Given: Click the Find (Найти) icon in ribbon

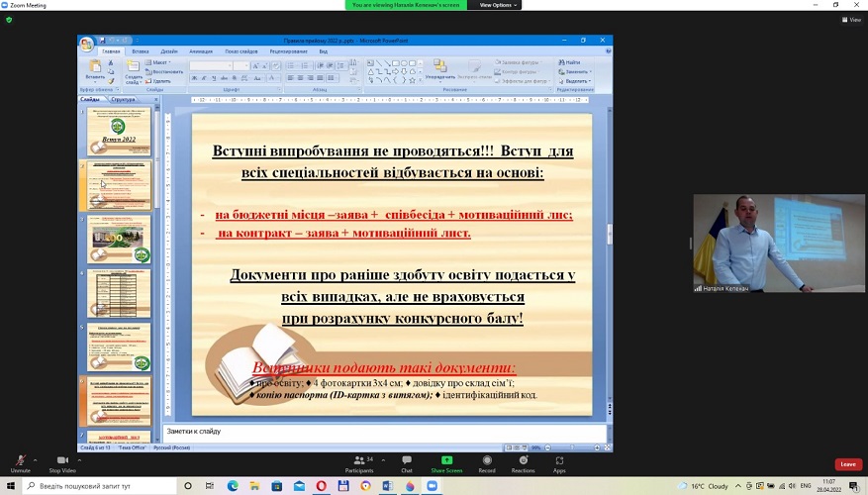Looking at the screenshot, I should [561, 62].
